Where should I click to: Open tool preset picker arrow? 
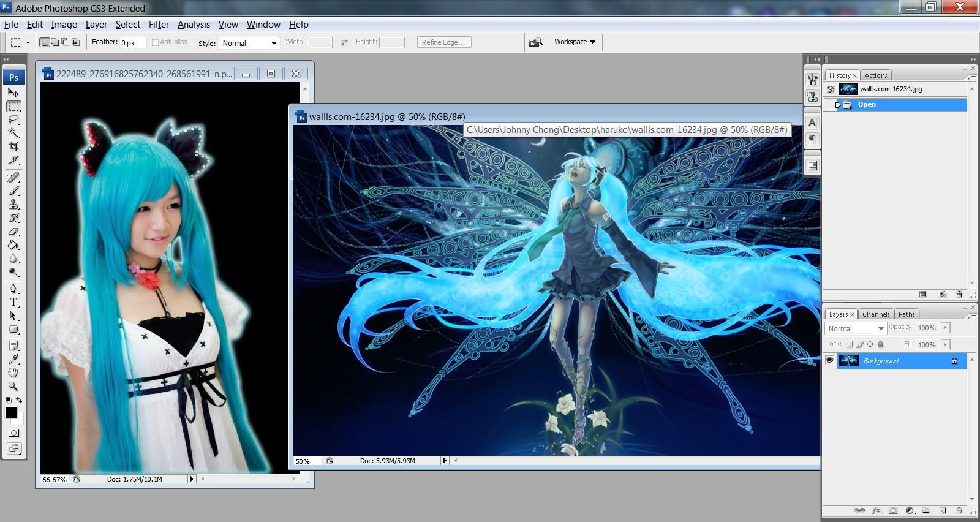click(28, 42)
